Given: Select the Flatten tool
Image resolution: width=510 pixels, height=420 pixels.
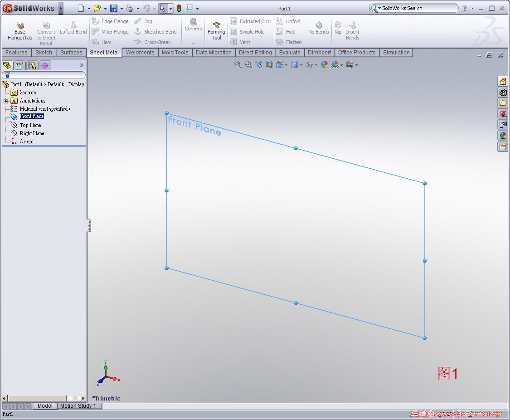Looking at the screenshot, I should pyautogui.click(x=289, y=42).
